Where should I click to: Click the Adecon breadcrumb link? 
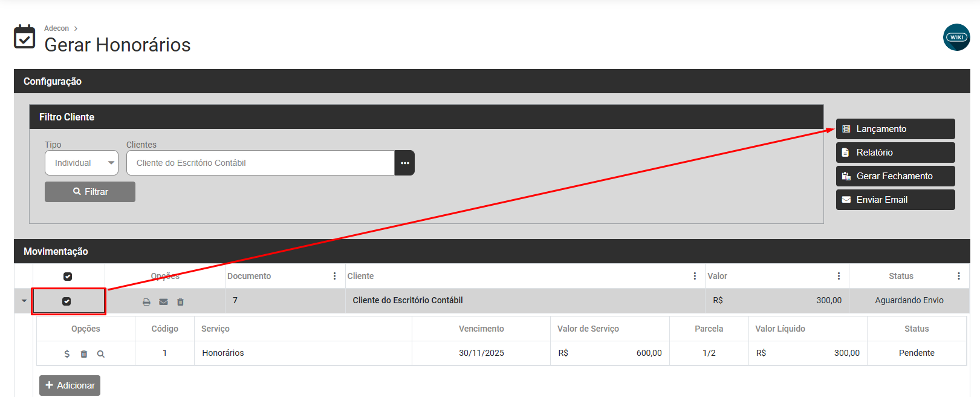(56, 28)
